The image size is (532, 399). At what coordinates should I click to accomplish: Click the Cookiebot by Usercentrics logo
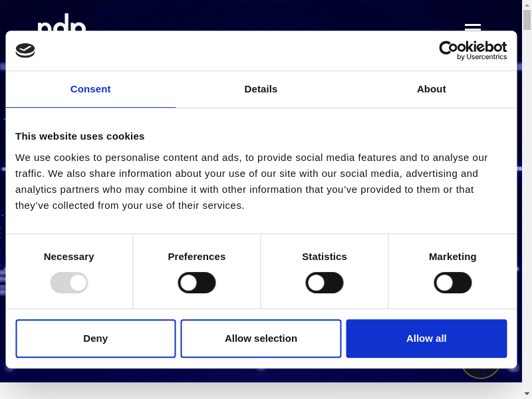(473, 51)
